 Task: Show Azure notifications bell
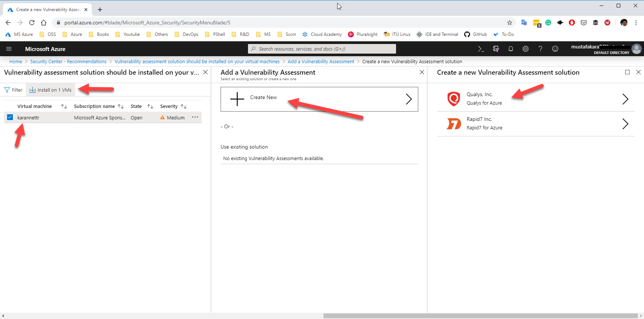511,49
